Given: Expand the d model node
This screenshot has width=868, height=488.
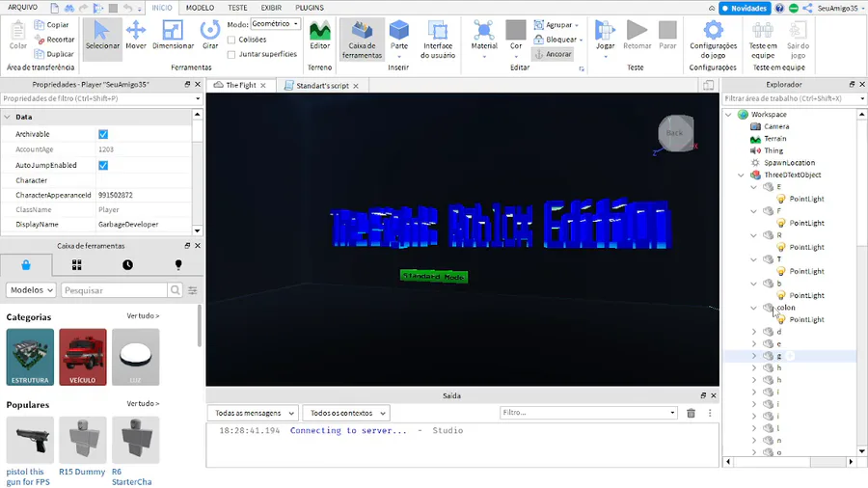Looking at the screenshot, I should [x=753, y=332].
